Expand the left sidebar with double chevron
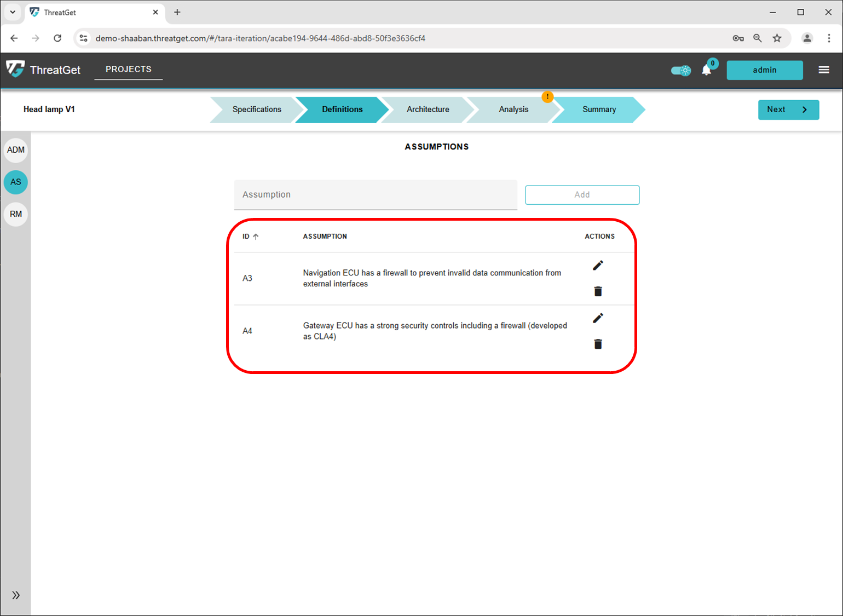This screenshot has height=616, width=843. click(16, 595)
